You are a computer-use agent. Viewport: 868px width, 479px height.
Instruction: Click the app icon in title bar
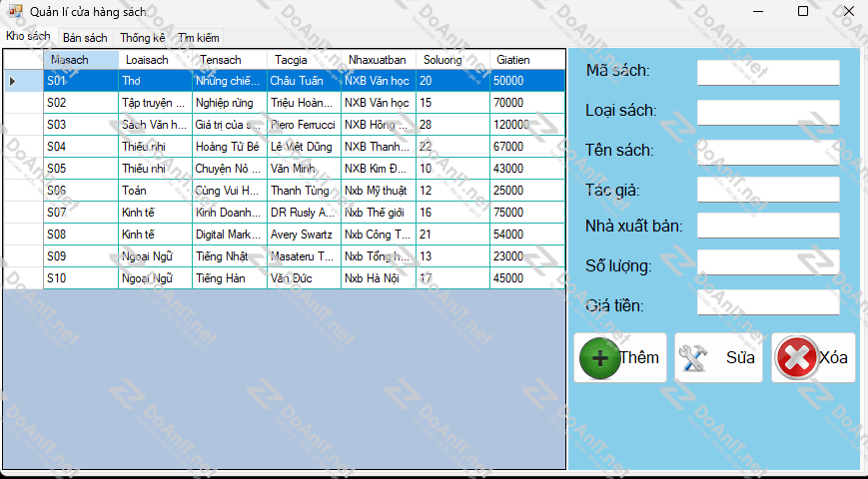coord(14,12)
